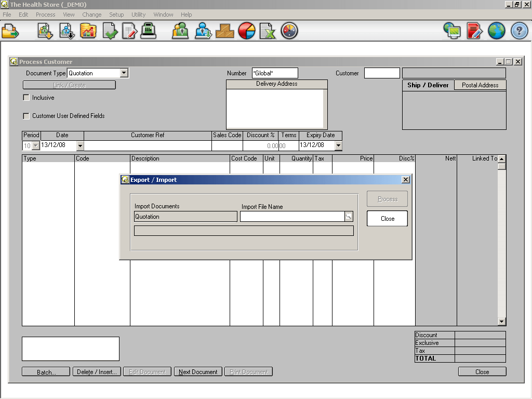Screen dimensions: 532x399
Task: Open the suppliers icon with green arrow
Action: click(203, 31)
